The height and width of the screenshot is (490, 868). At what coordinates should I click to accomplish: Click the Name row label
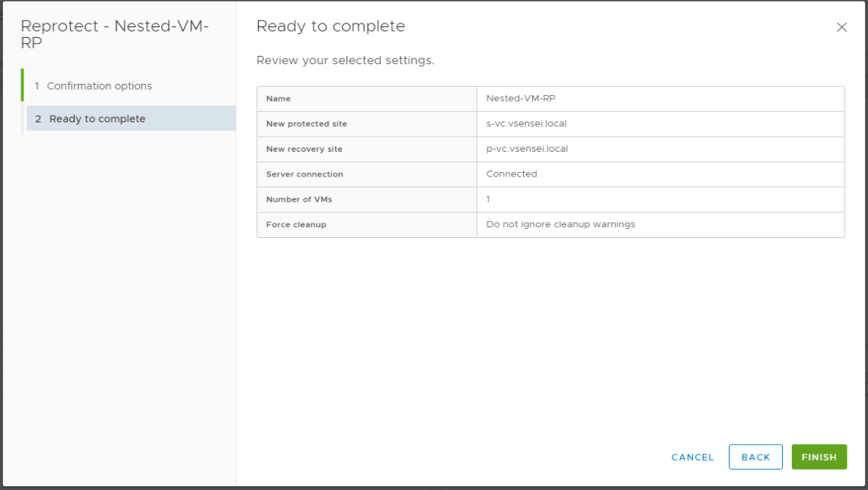pyautogui.click(x=279, y=99)
